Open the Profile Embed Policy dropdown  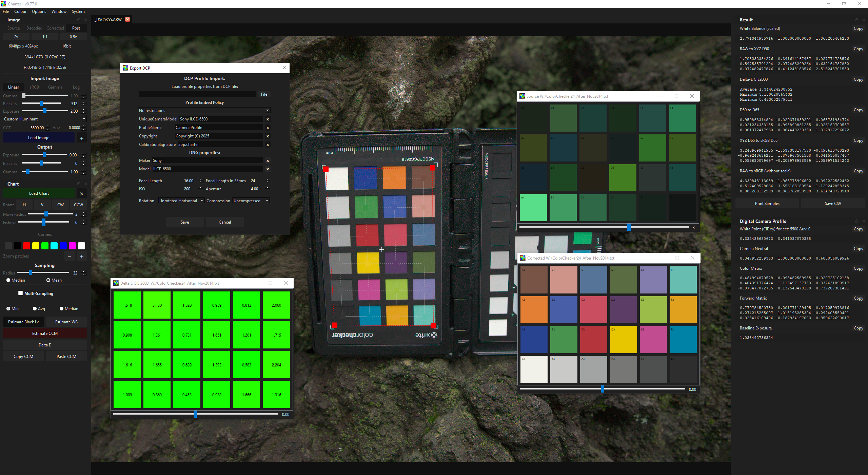pyautogui.click(x=204, y=111)
